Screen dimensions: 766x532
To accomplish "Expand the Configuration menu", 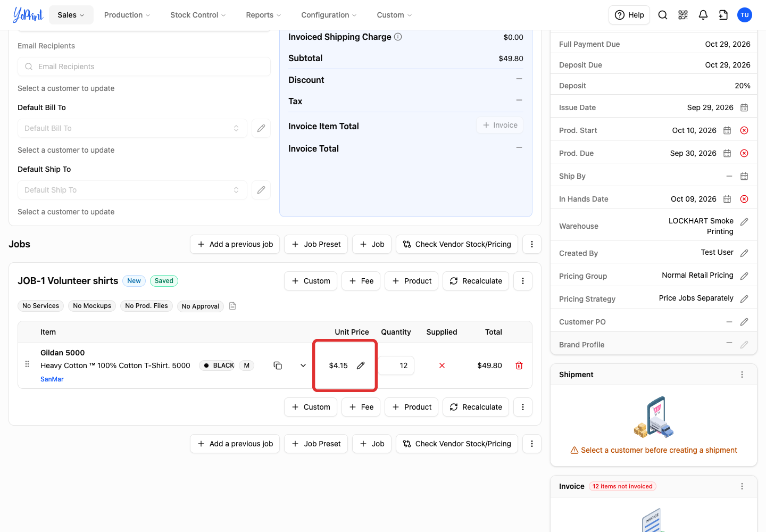I will 329,15.
